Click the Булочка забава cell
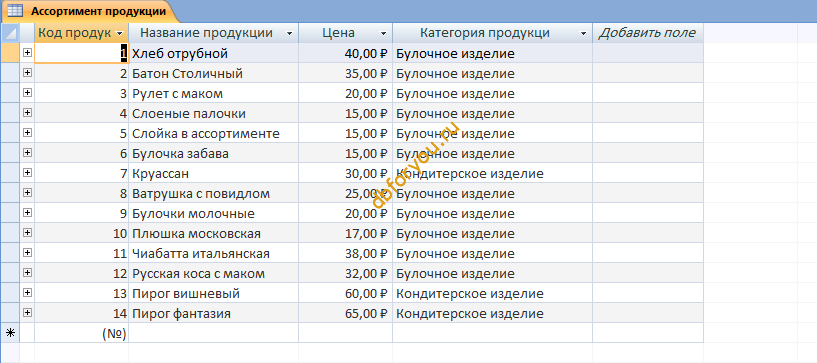This screenshot has height=363, width=817. [214, 154]
